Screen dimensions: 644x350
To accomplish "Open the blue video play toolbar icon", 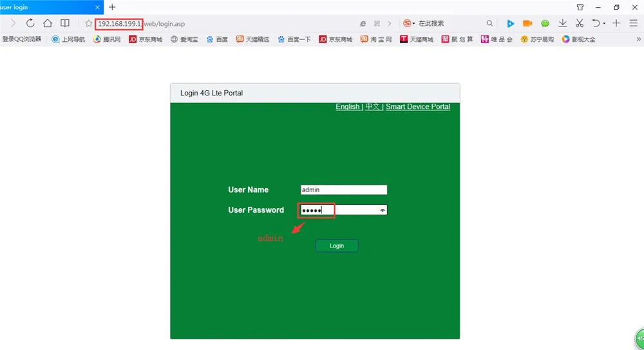I will [x=510, y=23].
